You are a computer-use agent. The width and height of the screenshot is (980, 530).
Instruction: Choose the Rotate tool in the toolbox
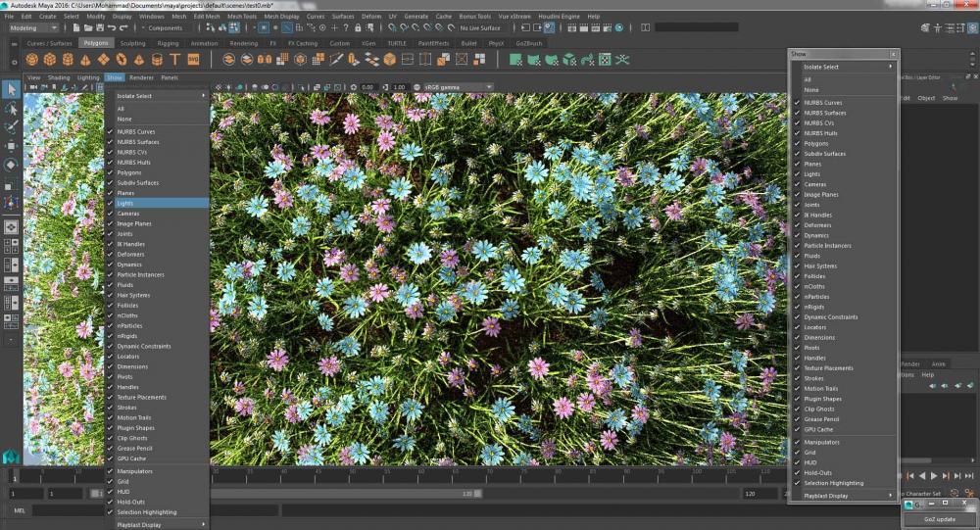click(x=11, y=165)
